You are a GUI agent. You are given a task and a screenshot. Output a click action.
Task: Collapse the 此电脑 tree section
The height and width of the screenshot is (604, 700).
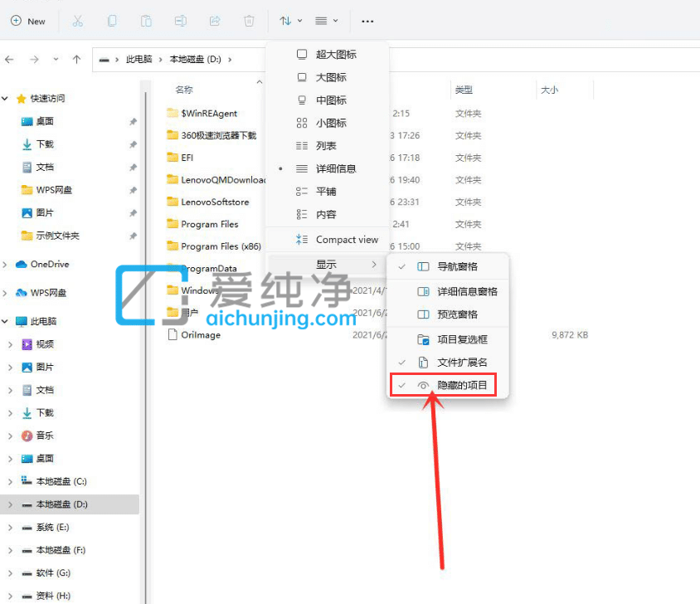5,321
